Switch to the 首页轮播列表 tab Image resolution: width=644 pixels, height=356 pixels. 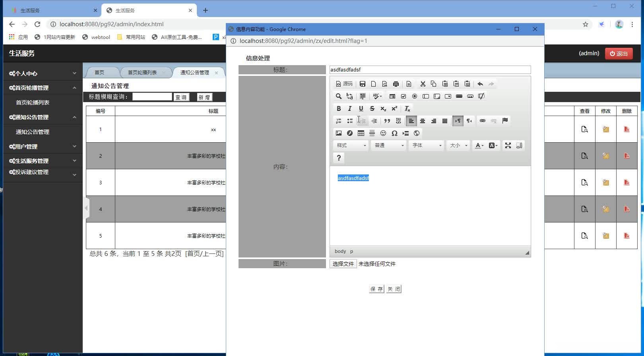[x=142, y=72]
